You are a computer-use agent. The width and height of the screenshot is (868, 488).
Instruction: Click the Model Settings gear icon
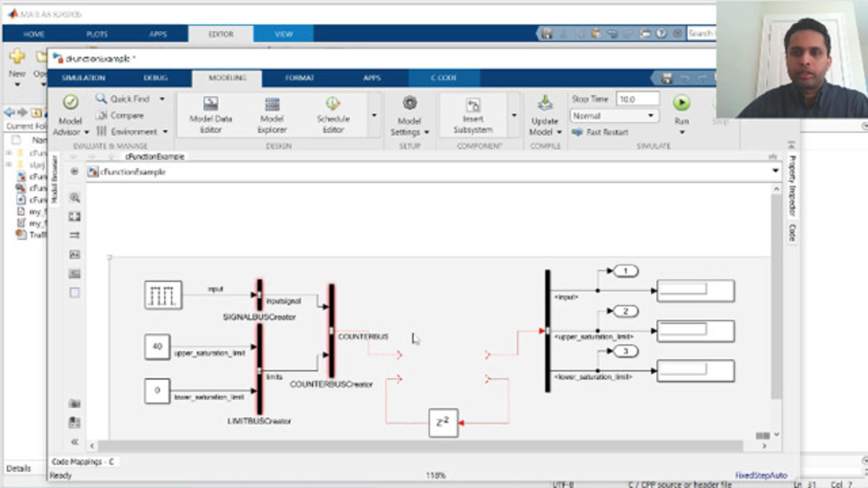point(409,103)
